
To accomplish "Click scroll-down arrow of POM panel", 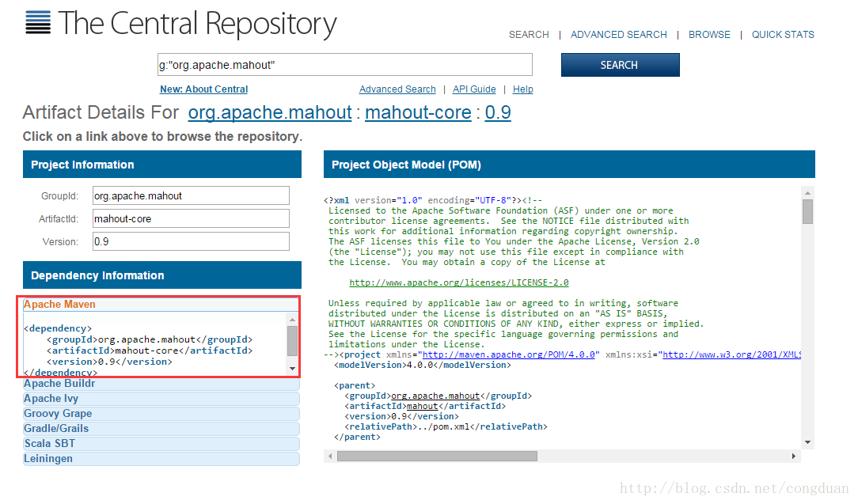I will [x=807, y=442].
